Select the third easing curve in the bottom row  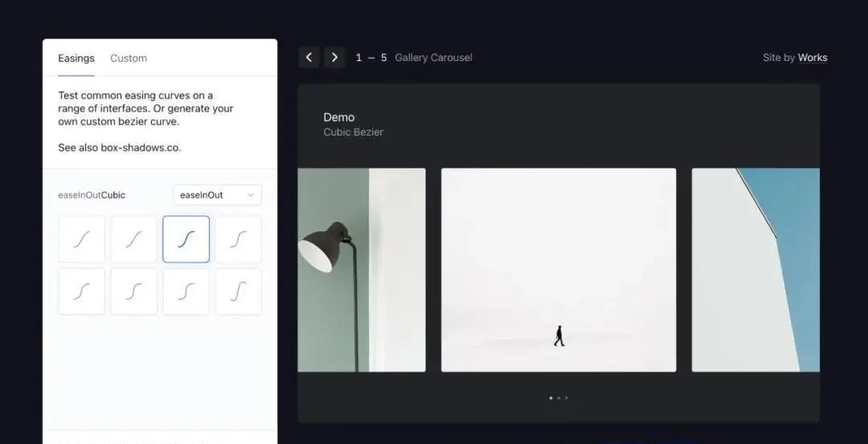[186, 291]
